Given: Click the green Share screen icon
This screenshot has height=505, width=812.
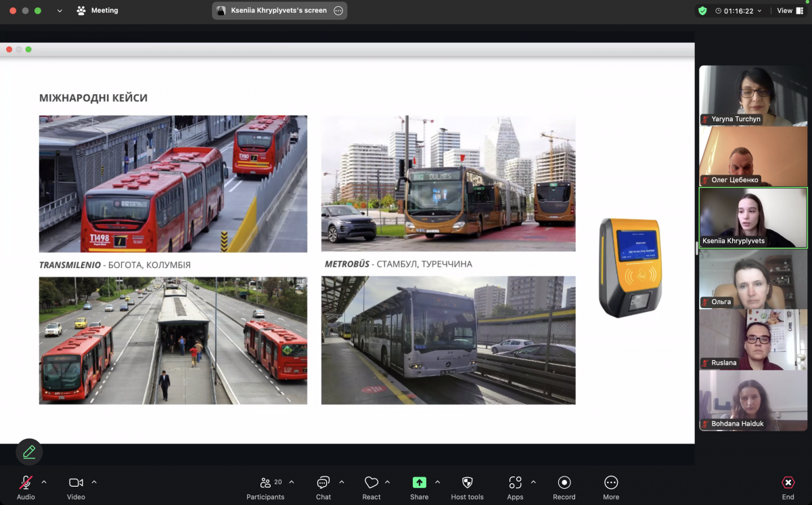Looking at the screenshot, I should click(x=420, y=483).
